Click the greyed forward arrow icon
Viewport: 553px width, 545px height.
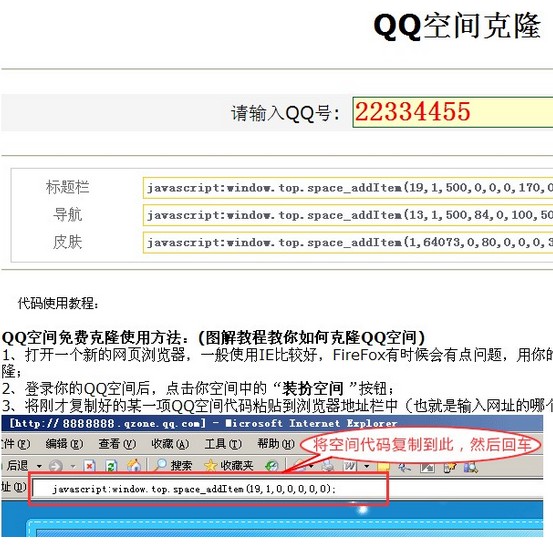point(56,466)
